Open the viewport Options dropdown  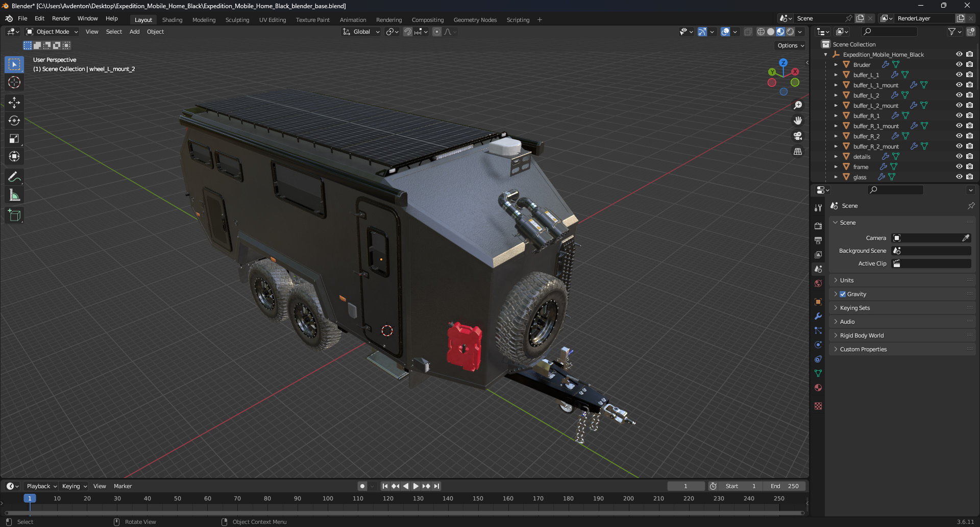791,45
